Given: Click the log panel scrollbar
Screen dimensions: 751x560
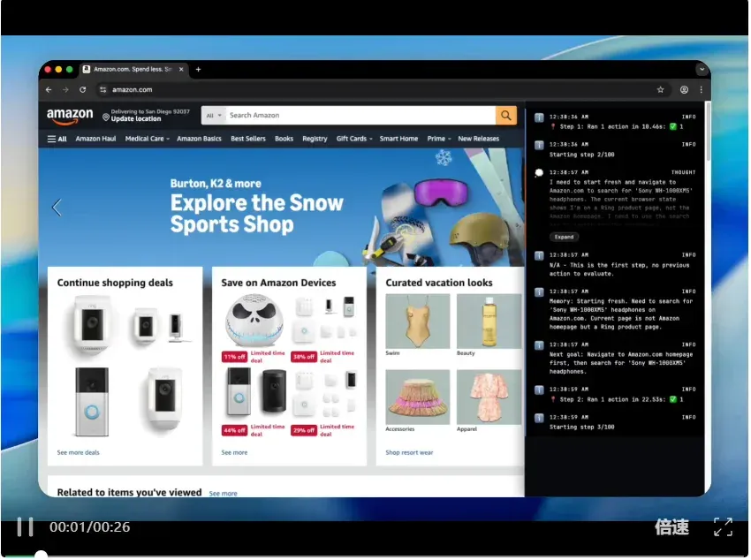Looking at the screenshot, I should 708,132.
